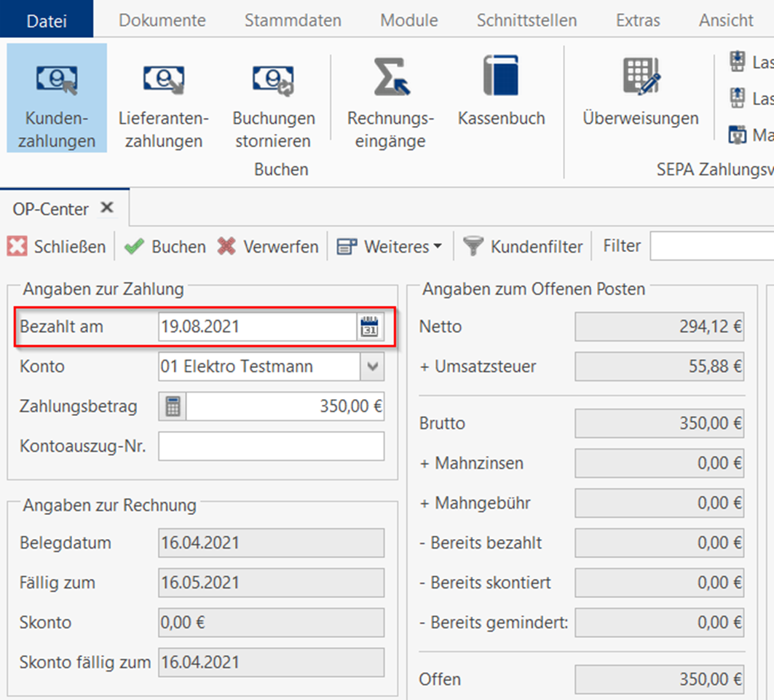
Task: Click Schließen in the toolbar
Action: 57,247
